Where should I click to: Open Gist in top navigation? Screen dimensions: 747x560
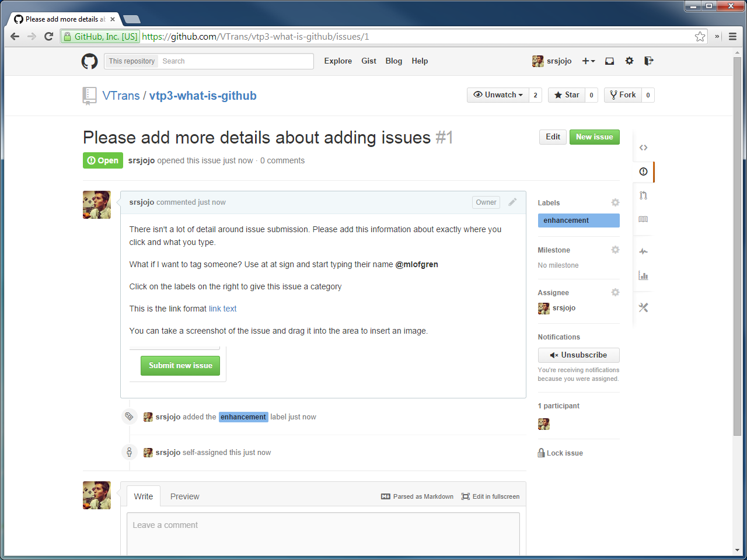(x=369, y=61)
